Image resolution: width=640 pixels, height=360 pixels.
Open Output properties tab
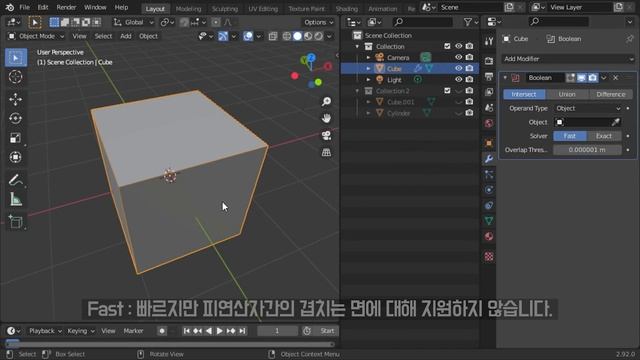(489, 76)
